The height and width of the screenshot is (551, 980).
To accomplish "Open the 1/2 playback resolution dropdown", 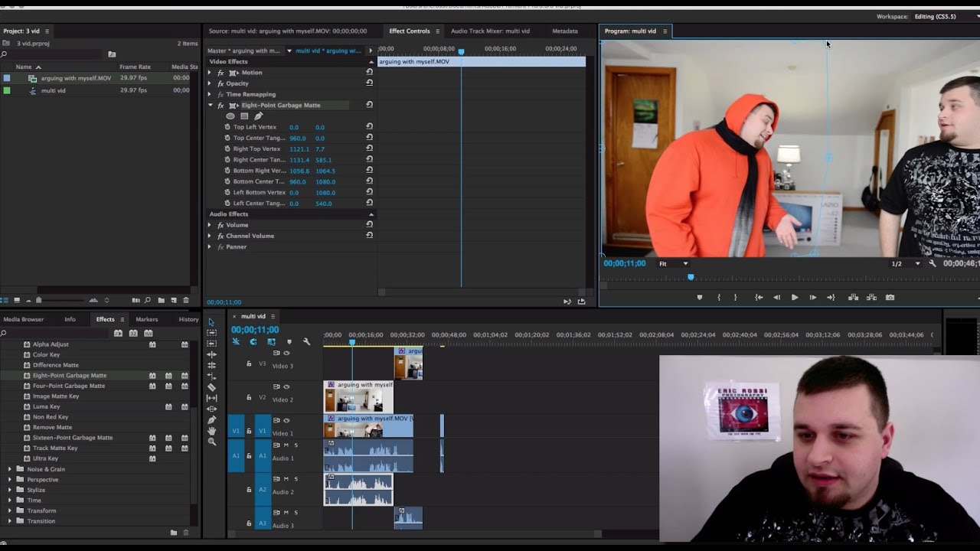I will point(905,263).
